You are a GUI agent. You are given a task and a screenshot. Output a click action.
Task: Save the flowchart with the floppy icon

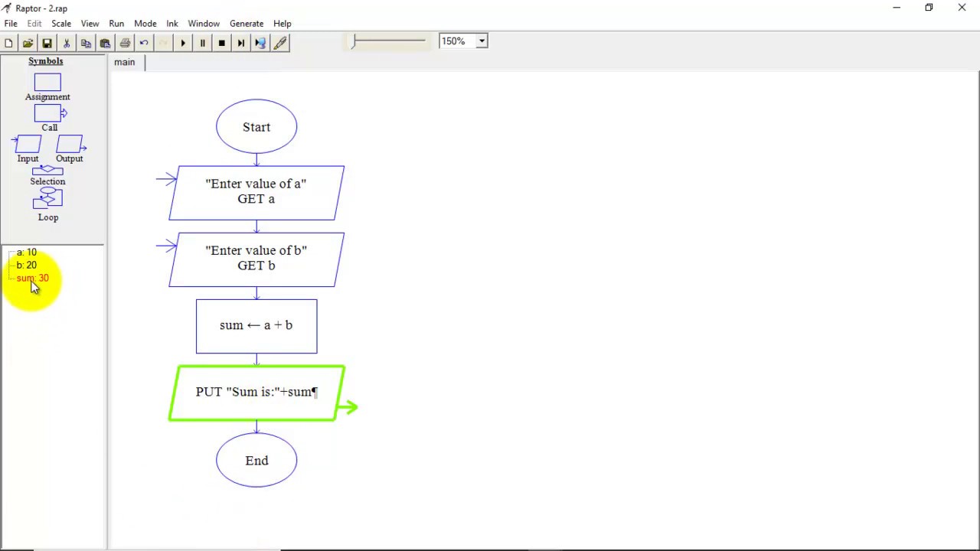point(47,43)
